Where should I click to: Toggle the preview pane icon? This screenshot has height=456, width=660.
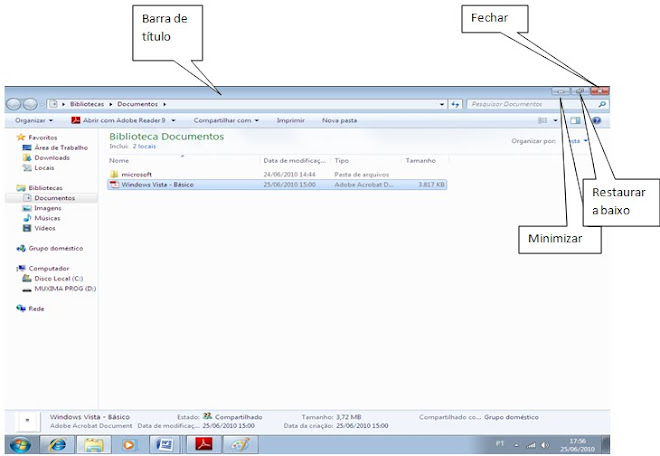[x=575, y=120]
